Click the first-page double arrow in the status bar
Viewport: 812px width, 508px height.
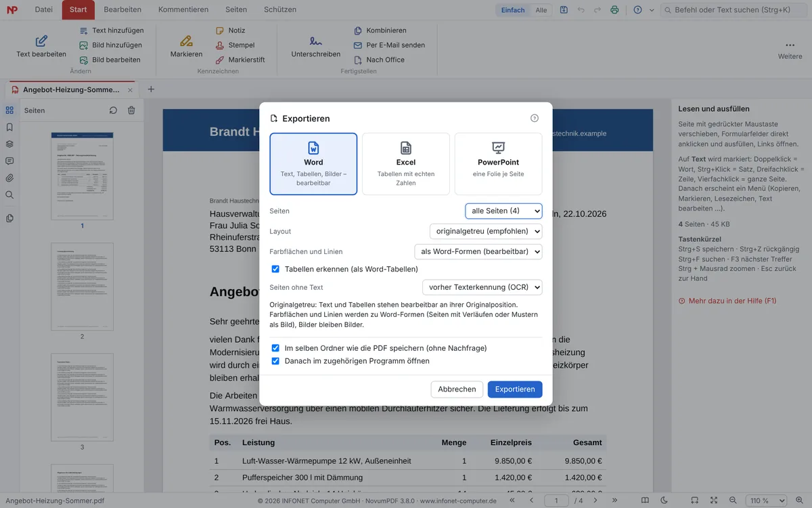click(x=512, y=501)
